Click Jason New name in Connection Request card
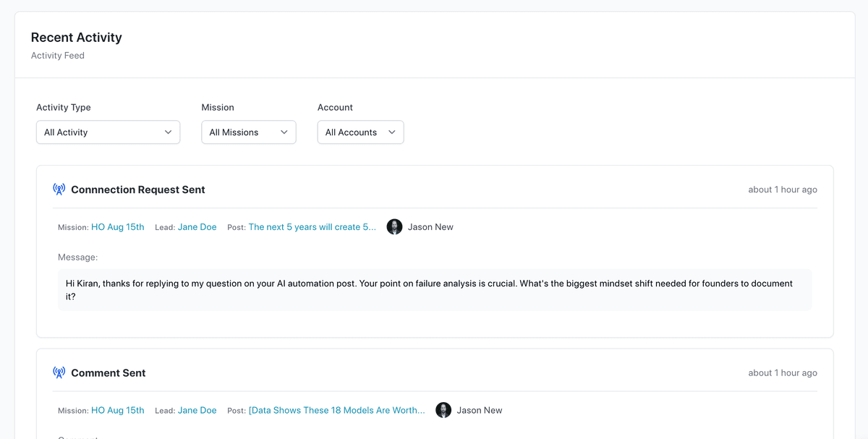This screenshot has width=868, height=439. pyautogui.click(x=430, y=227)
